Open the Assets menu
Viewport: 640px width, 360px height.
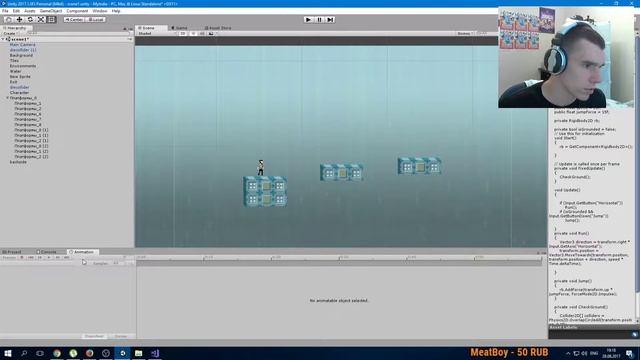(x=30, y=11)
